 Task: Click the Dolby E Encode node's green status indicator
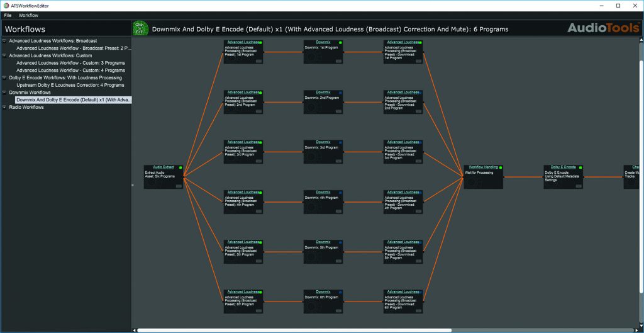pos(580,167)
